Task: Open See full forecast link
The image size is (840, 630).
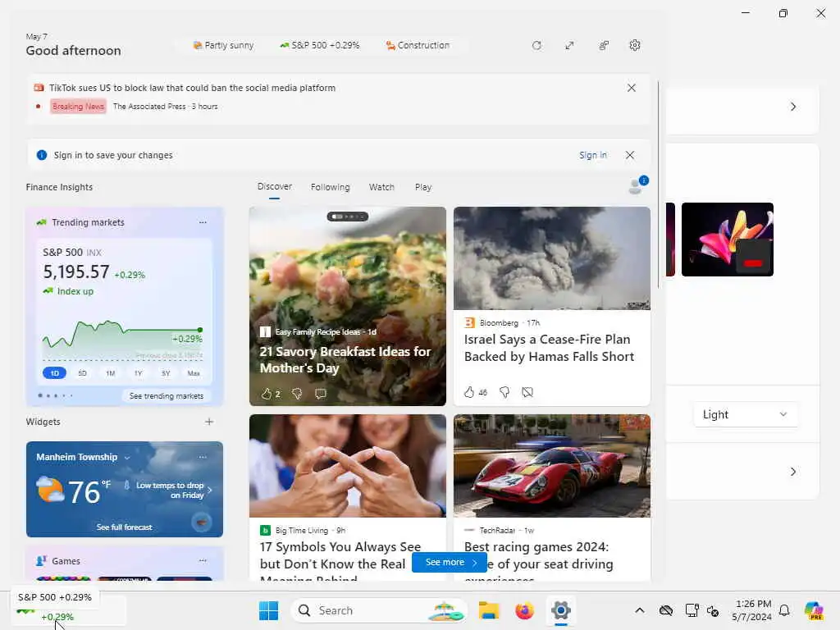Action: click(x=125, y=527)
